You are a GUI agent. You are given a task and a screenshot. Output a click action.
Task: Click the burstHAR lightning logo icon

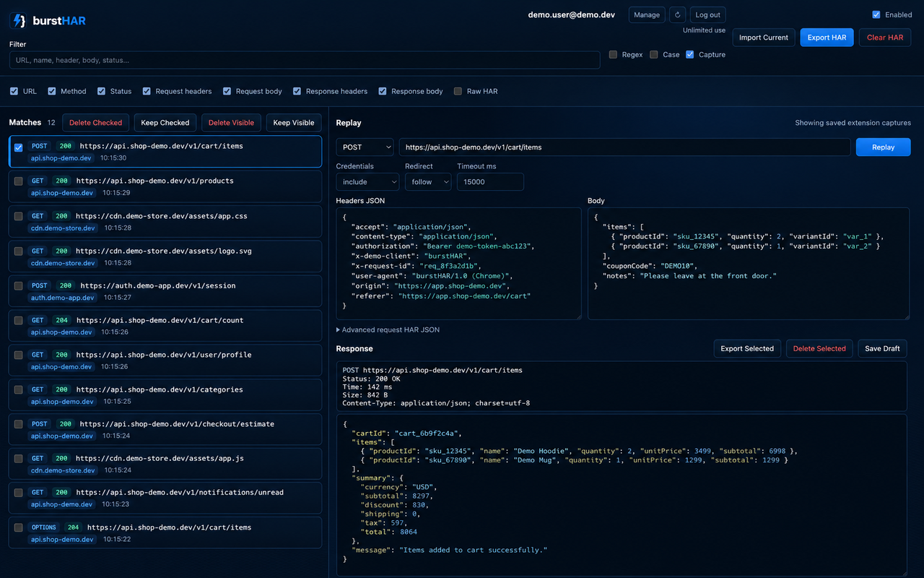[19, 21]
